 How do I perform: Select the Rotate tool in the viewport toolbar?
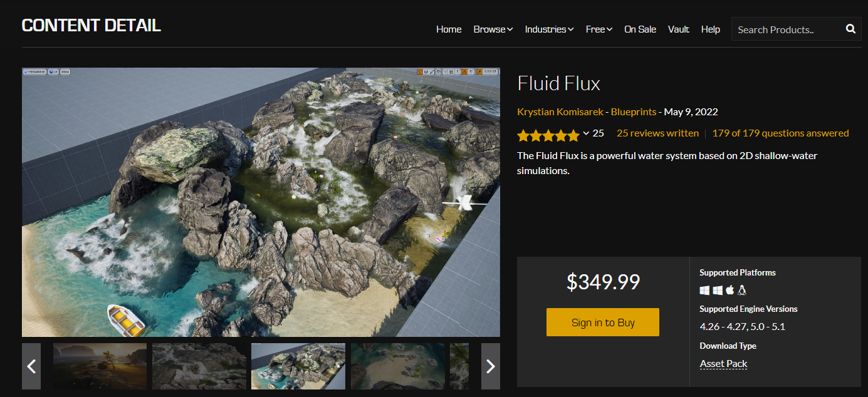[x=426, y=72]
